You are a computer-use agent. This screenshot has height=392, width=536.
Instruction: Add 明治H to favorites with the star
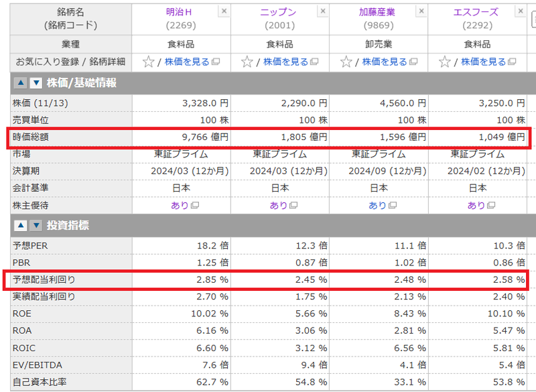(x=148, y=62)
